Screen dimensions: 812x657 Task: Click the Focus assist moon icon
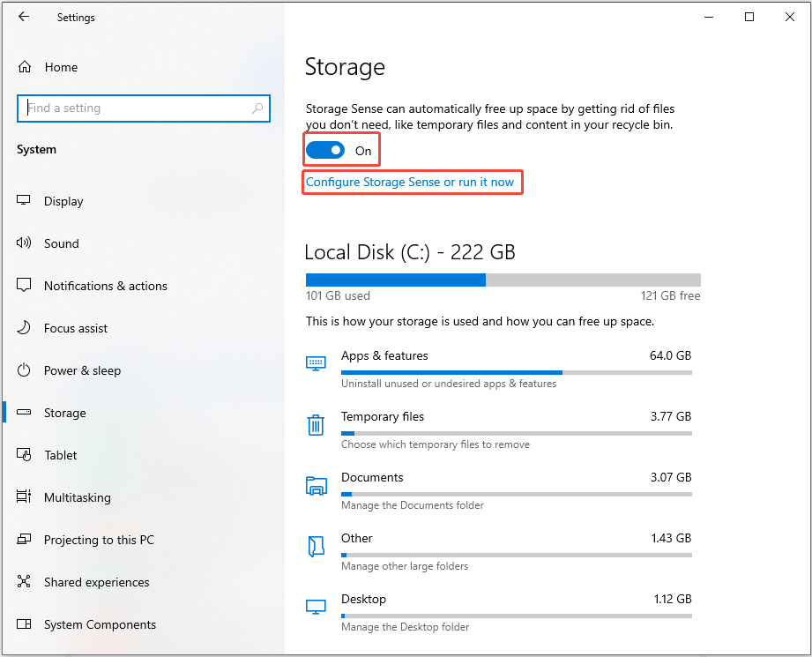(24, 327)
